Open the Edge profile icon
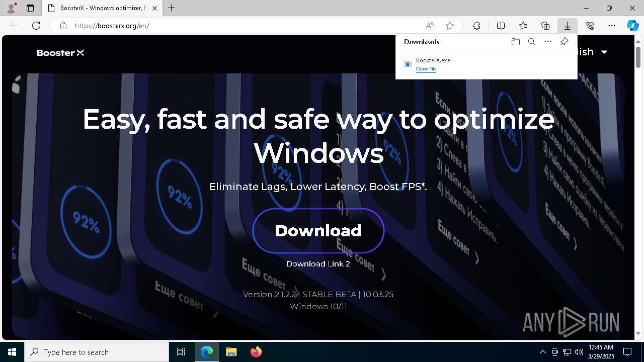 pos(11,8)
